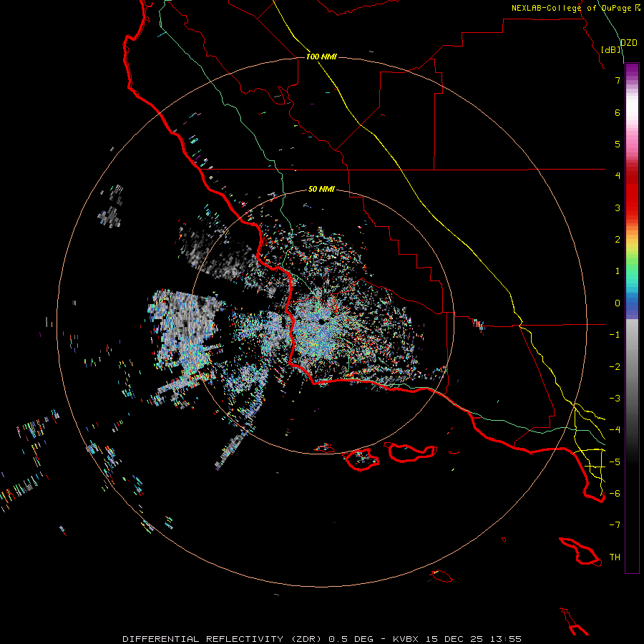Click the -1 value on the color scale
The height and width of the screenshot is (644, 644).
pyautogui.click(x=615, y=335)
